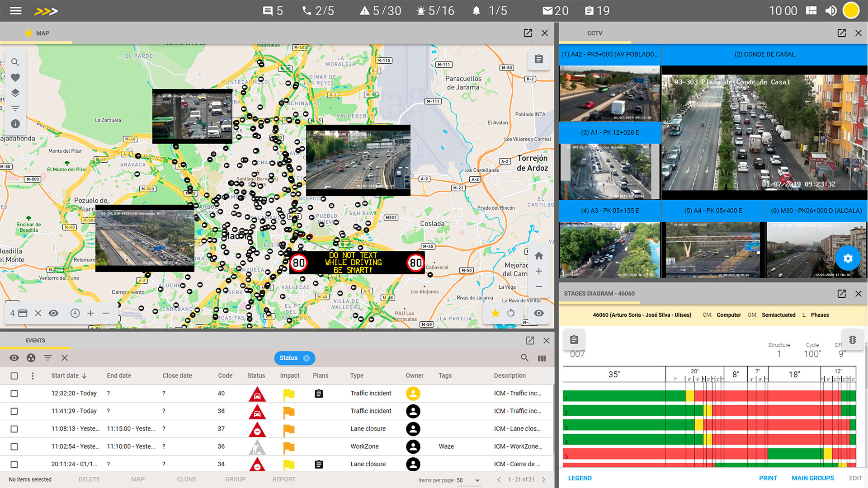Screen dimensions: 868x488
Task: Open the LEGEND in Stages Diagram panel
Action: pyautogui.click(x=580, y=478)
